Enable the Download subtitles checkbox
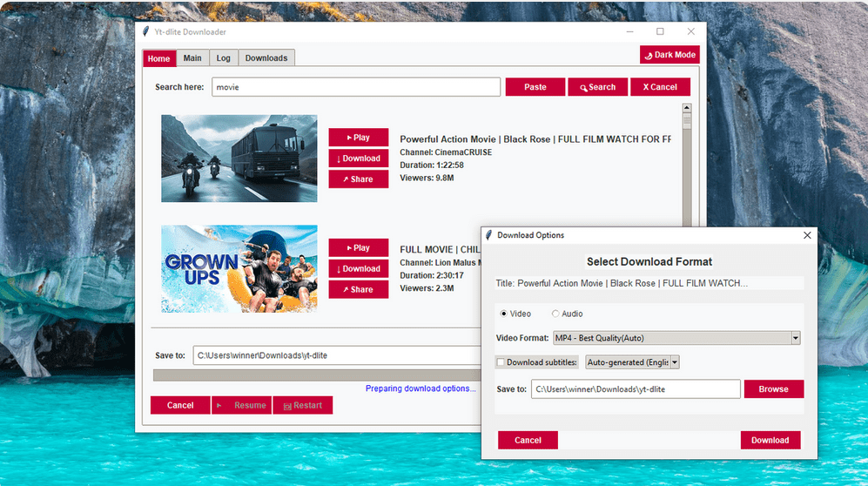 (501, 362)
